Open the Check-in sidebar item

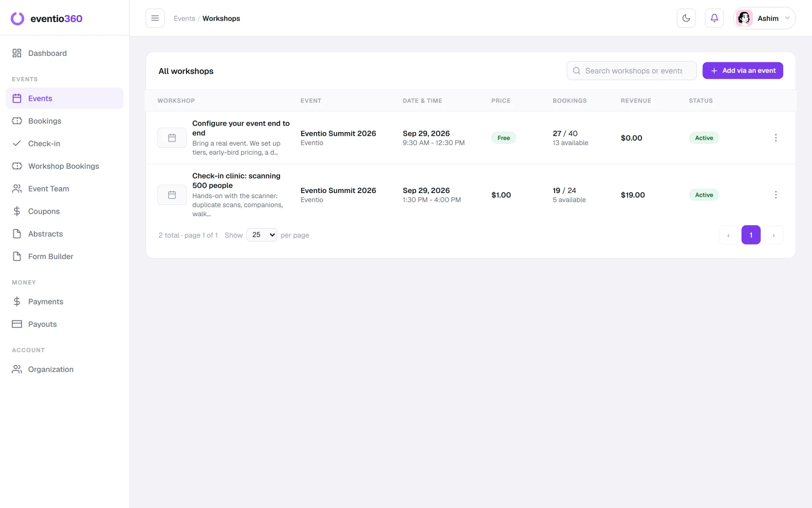click(65, 144)
